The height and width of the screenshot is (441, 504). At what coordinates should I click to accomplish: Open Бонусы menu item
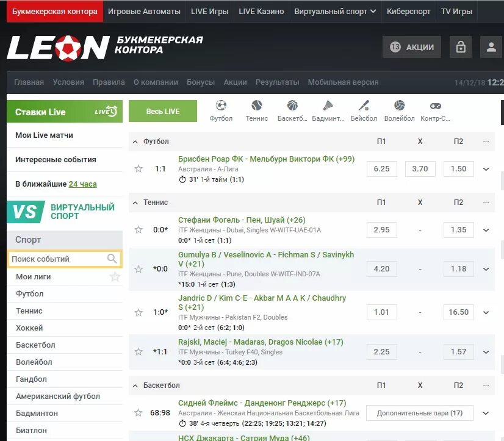201,82
